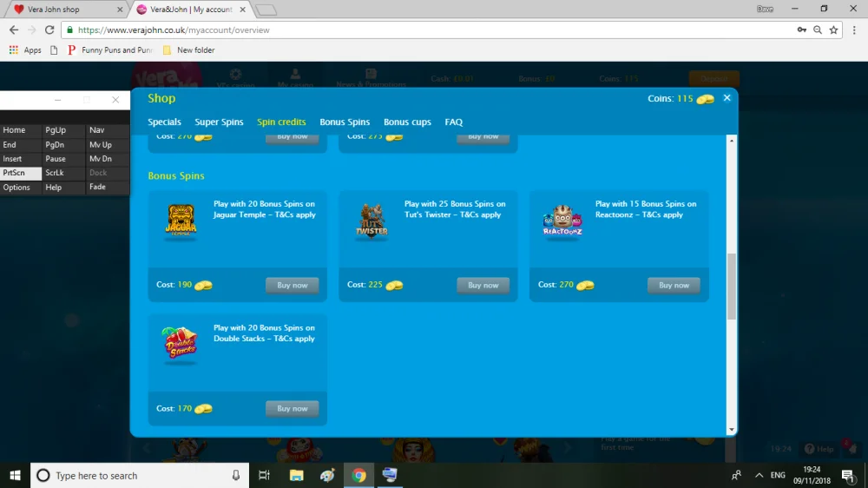Click the Jaguar Temple game icon
Screen dimensions: 868x488
click(x=181, y=221)
